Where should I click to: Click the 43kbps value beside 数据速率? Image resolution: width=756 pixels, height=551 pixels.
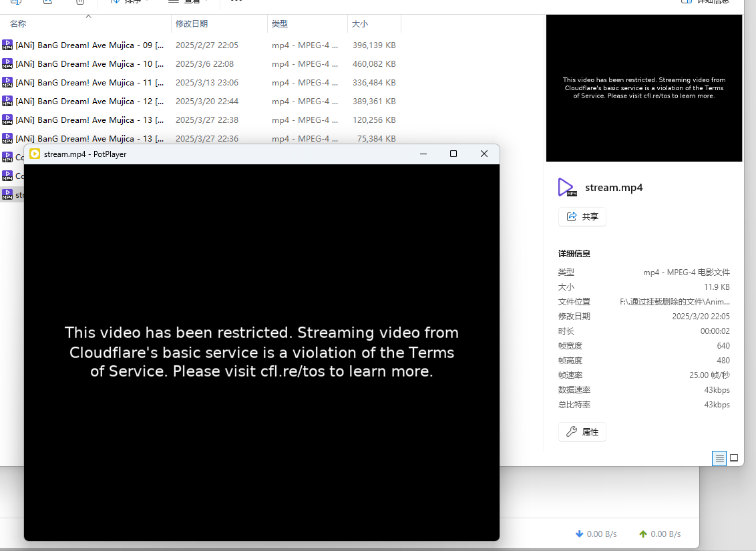click(717, 390)
